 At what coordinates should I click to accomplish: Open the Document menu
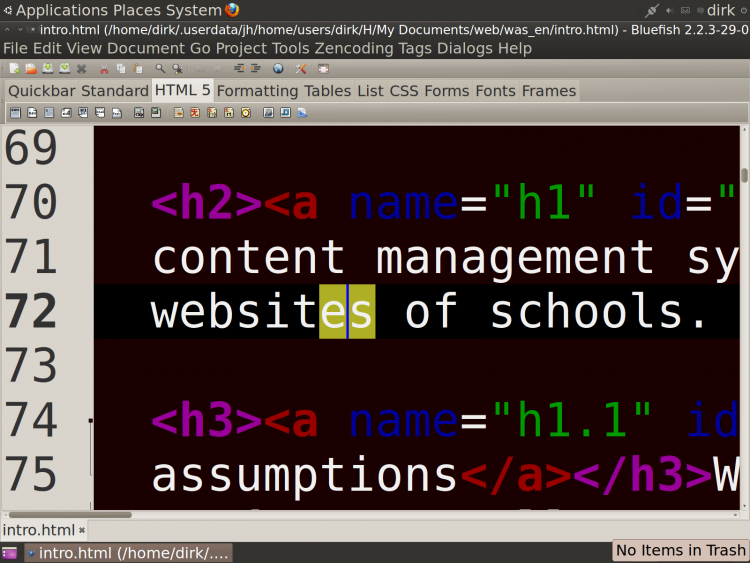pyautogui.click(x=146, y=48)
